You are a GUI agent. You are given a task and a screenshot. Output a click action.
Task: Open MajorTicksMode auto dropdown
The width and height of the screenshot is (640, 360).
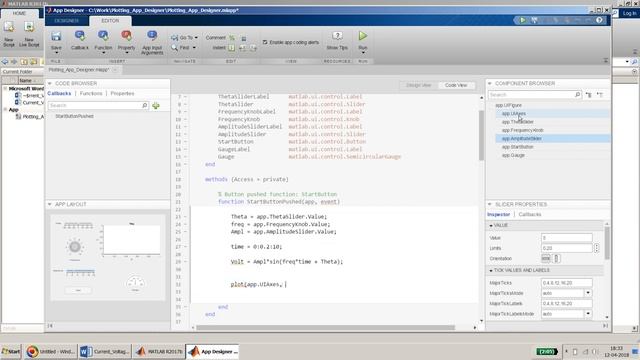pos(588,293)
